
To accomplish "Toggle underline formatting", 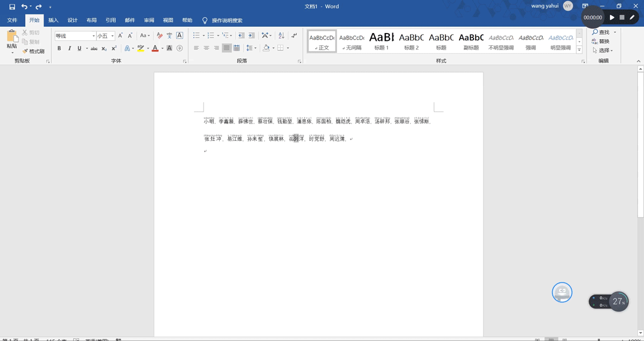I will pyautogui.click(x=79, y=49).
